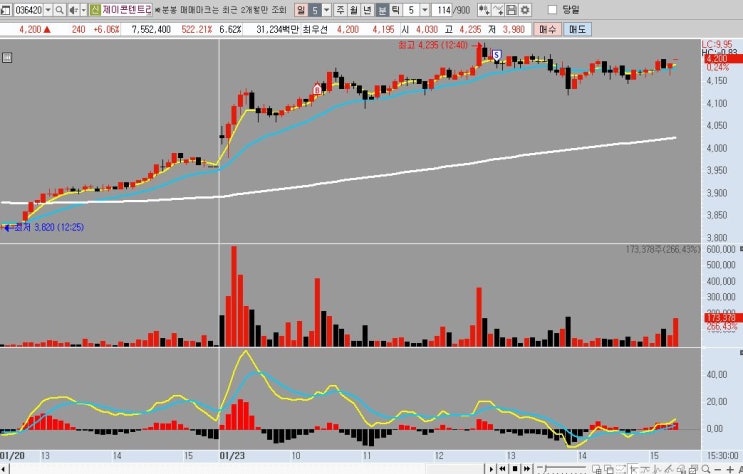Select the 월 (monthly) chart period
743x474 pixels.
(x=353, y=10)
